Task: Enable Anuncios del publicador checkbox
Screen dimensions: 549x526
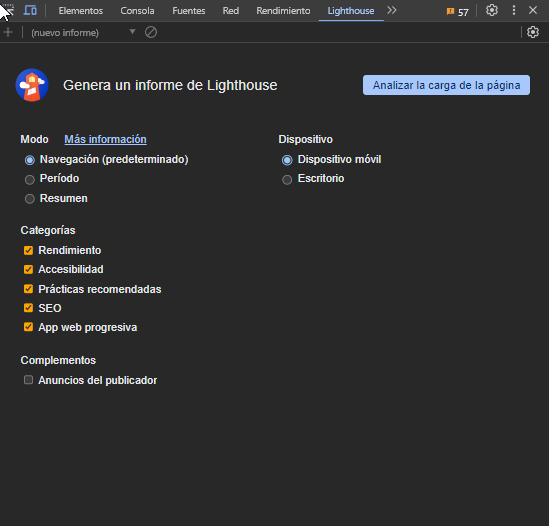Action: (28, 380)
